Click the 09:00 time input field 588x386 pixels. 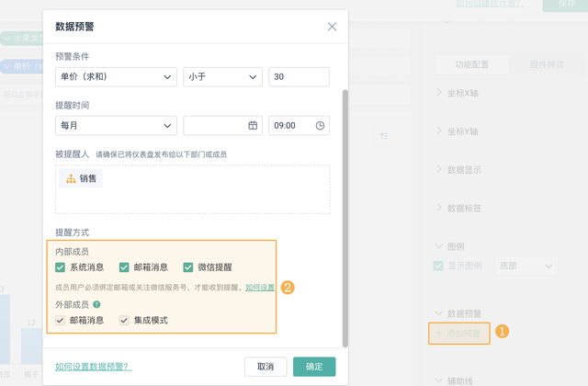pos(299,126)
